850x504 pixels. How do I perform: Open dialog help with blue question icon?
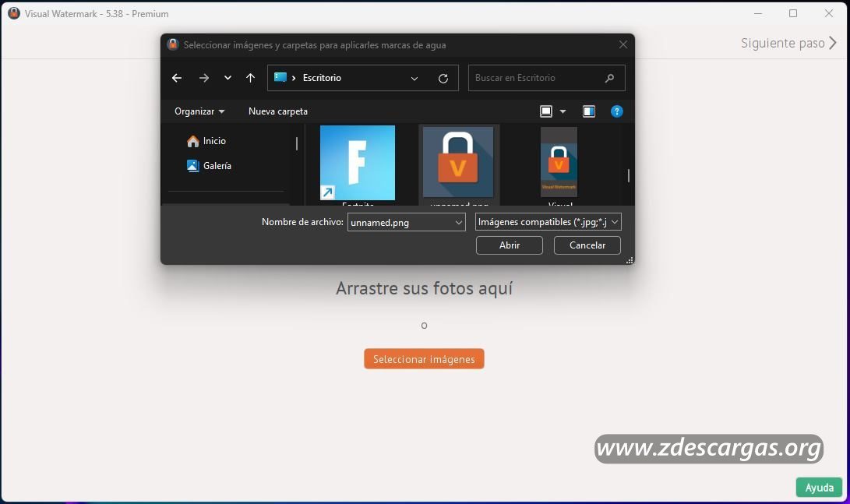coord(616,111)
